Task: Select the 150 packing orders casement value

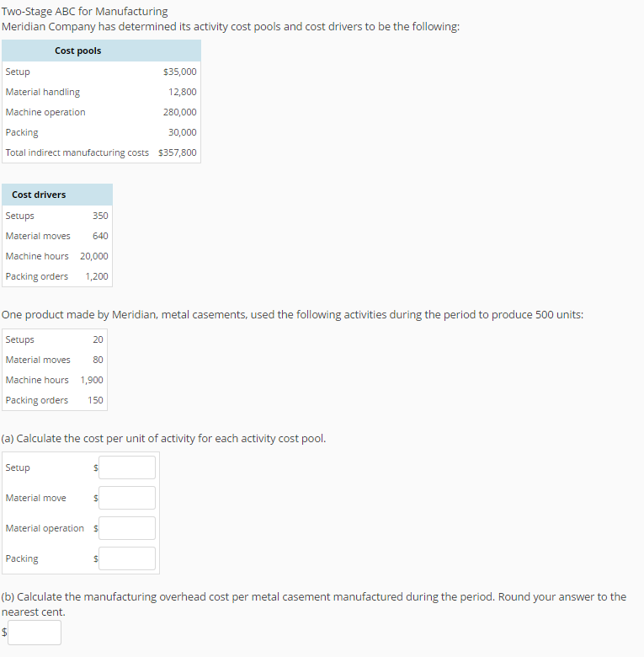Action: coord(95,400)
